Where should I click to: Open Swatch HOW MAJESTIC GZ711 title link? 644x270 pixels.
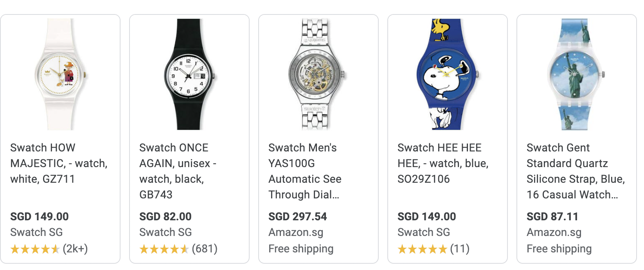(x=59, y=163)
